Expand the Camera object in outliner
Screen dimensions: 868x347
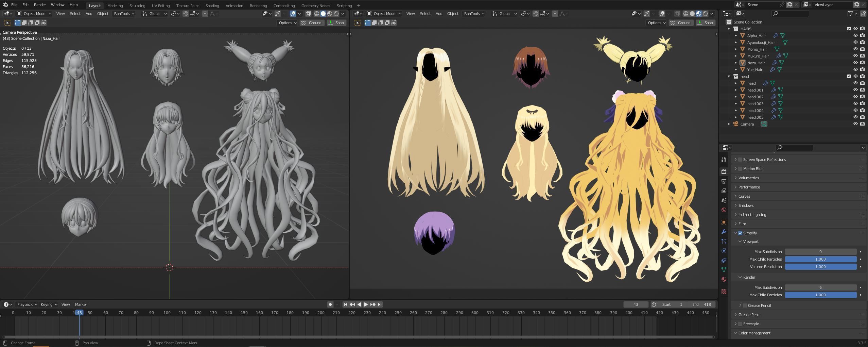tap(729, 124)
